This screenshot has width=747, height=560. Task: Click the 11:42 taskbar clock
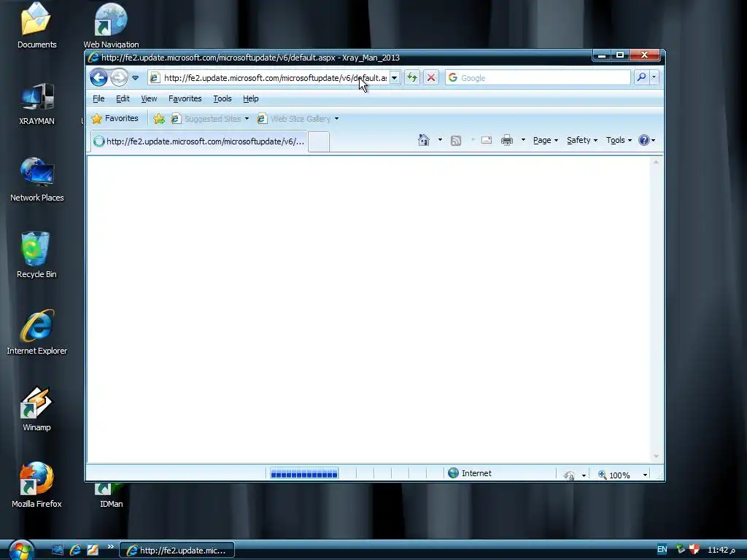click(721, 550)
